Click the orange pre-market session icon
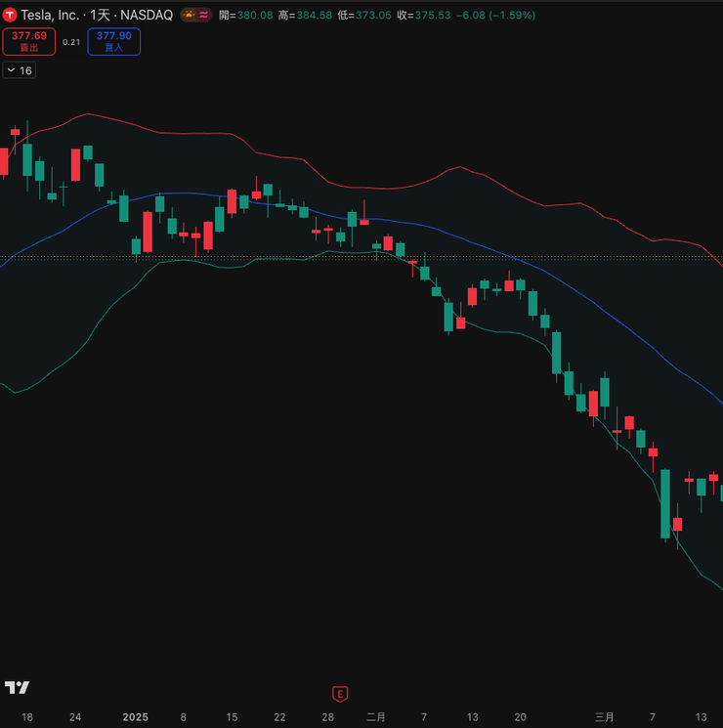This screenshot has width=723, height=728. (189, 15)
